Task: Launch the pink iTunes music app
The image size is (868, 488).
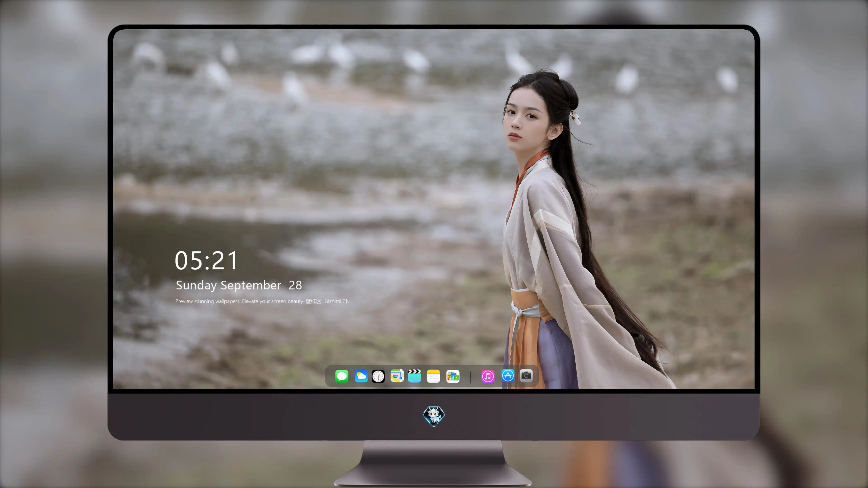Action: tap(488, 376)
